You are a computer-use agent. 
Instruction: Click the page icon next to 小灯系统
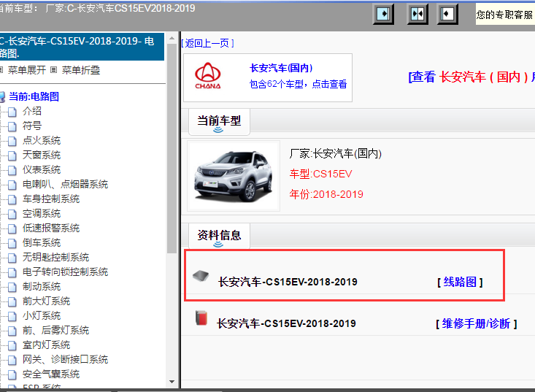click(12, 316)
